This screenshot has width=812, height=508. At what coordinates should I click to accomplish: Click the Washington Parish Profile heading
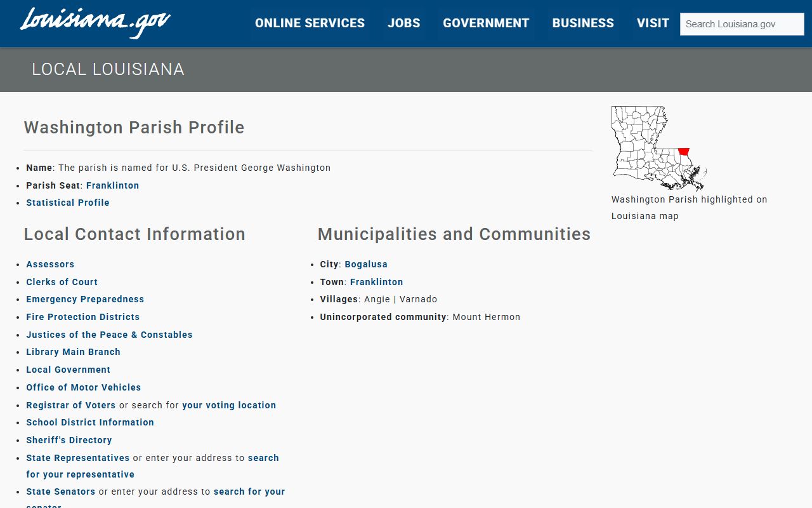click(x=134, y=127)
